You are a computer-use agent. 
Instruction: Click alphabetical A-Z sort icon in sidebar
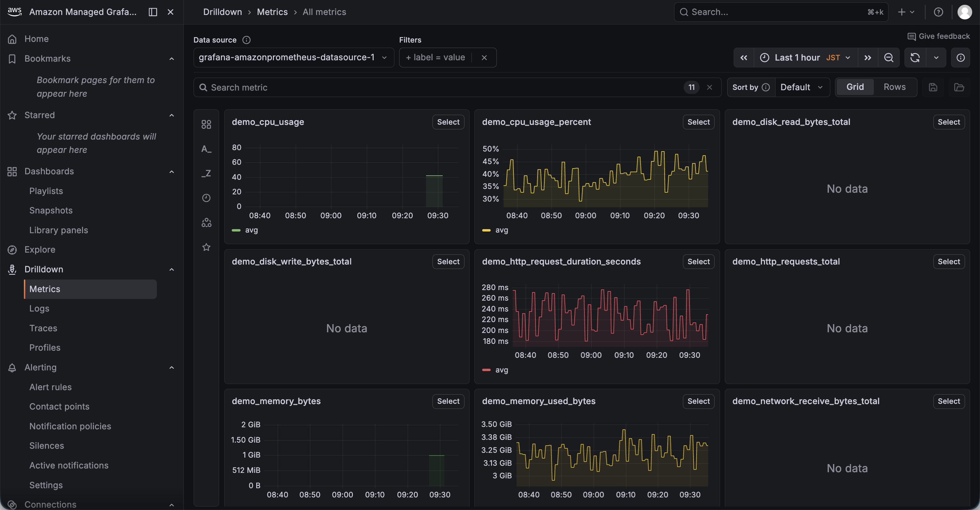tap(206, 149)
